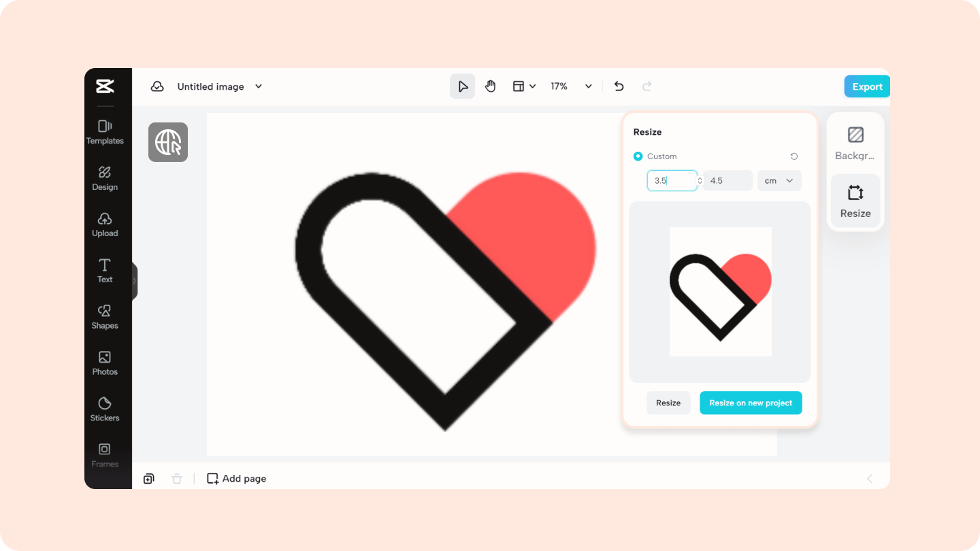
Task: Open the Design panel
Action: click(105, 178)
